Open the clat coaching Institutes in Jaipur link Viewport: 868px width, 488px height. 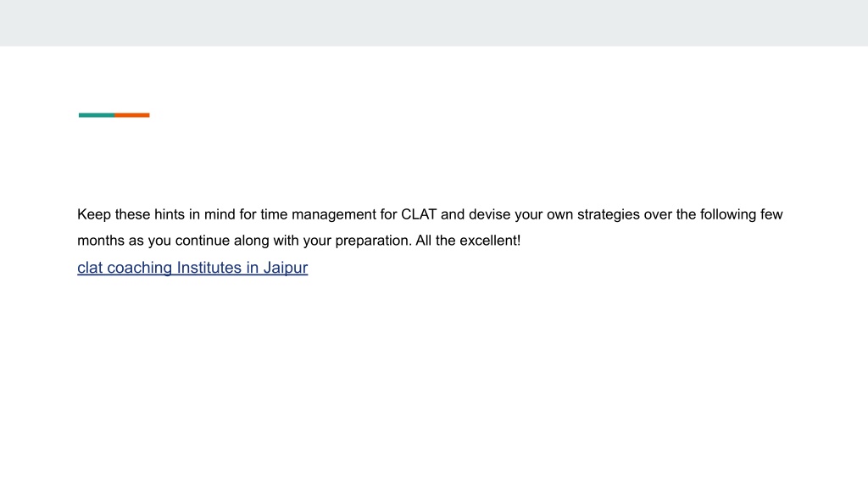(192, 268)
